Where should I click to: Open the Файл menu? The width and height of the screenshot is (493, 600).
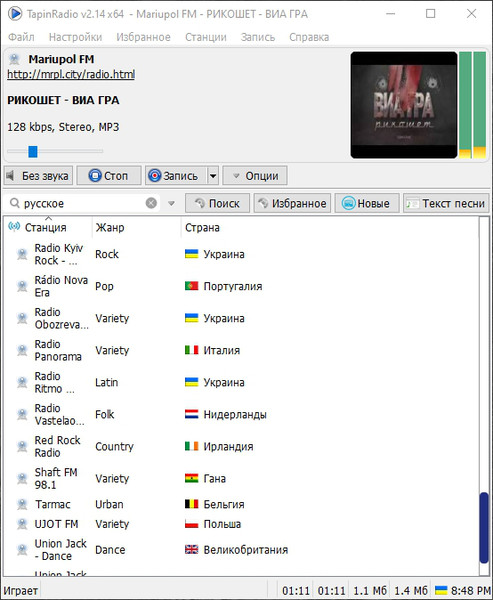coord(21,37)
